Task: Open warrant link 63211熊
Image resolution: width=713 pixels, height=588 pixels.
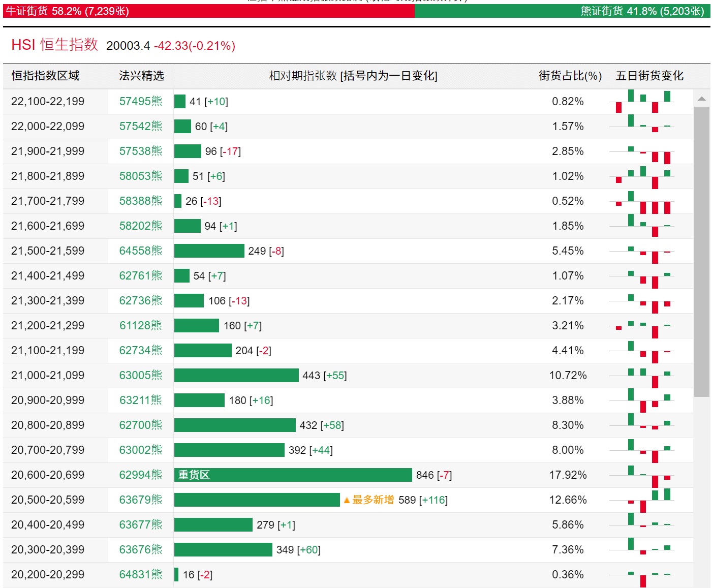Action: point(141,400)
